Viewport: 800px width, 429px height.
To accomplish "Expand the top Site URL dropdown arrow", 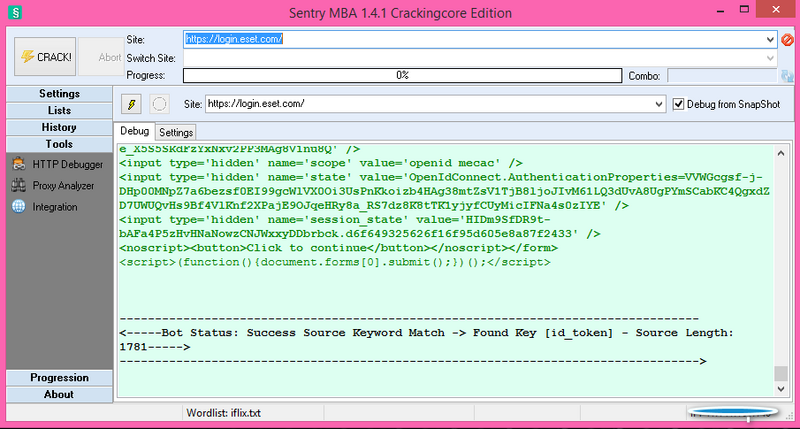I will (770, 39).
